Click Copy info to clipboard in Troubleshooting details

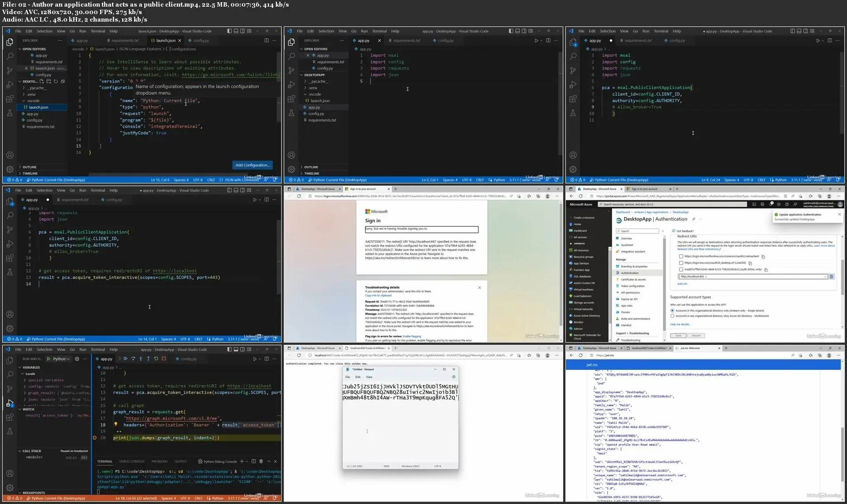point(378,295)
